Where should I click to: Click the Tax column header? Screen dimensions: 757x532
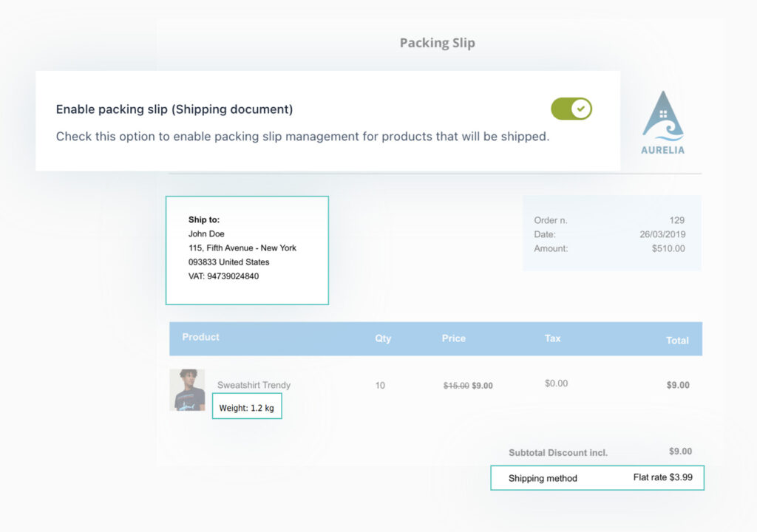(x=553, y=338)
